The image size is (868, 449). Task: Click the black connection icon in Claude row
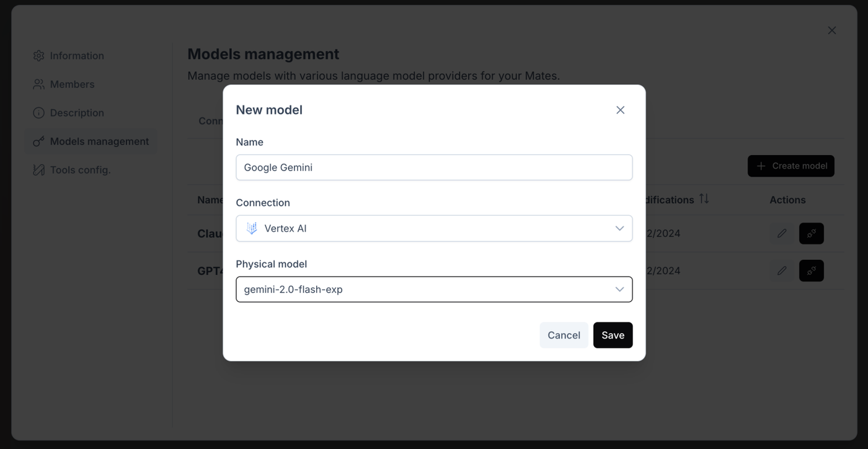pos(811,233)
